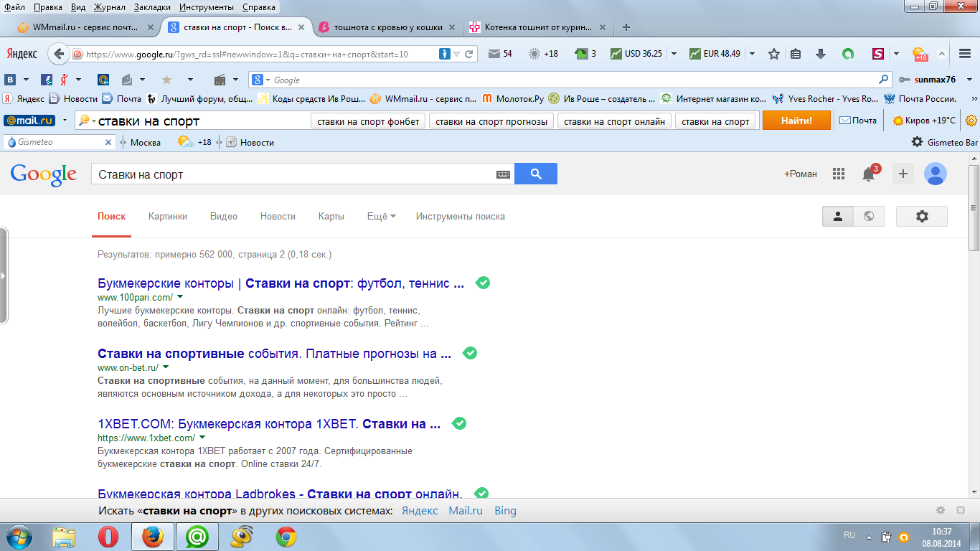Switch to the WMmail.ru browser tab
Image resolution: width=980 pixels, height=551 pixels.
pyautogui.click(x=85, y=27)
